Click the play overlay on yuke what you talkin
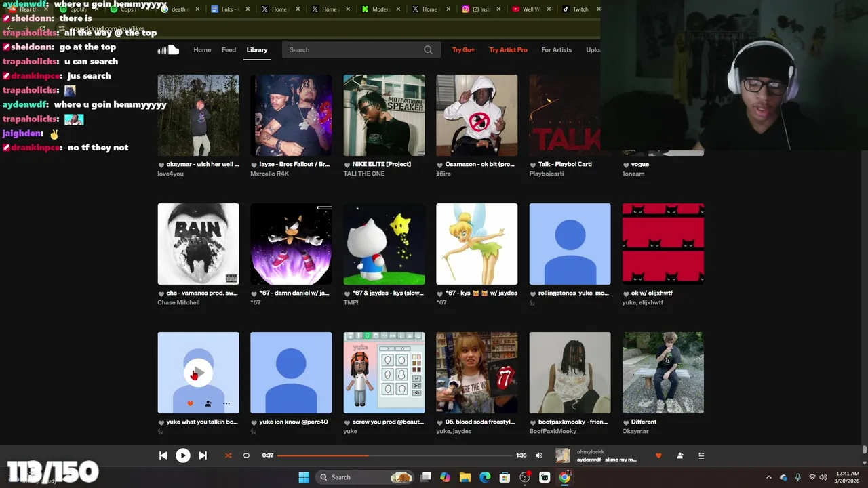The height and width of the screenshot is (488, 868). (198, 373)
